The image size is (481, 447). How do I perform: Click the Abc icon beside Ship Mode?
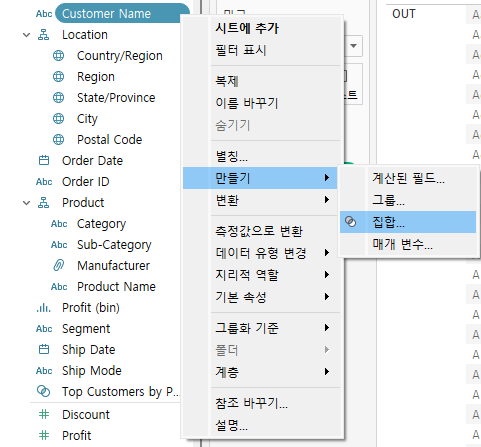click(x=44, y=371)
